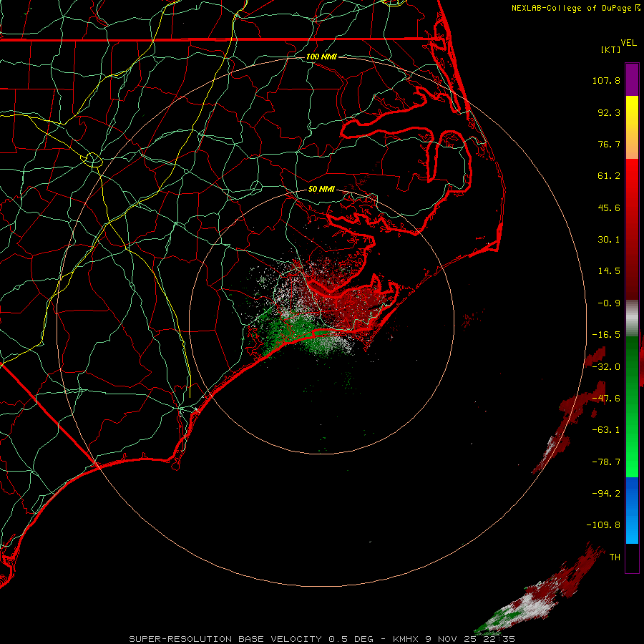The width and height of the screenshot is (644, 644).
Task: Click the -94.2 legend value
Action: point(606,493)
